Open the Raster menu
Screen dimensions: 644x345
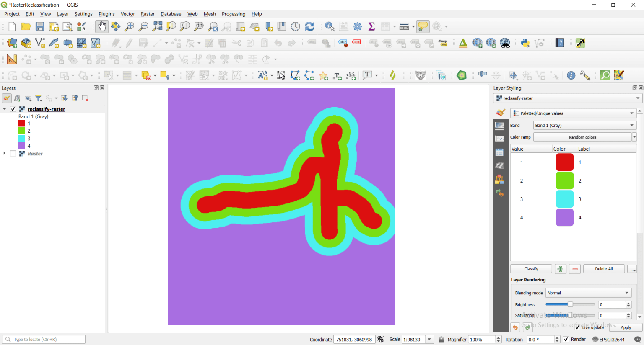click(x=147, y=14)
